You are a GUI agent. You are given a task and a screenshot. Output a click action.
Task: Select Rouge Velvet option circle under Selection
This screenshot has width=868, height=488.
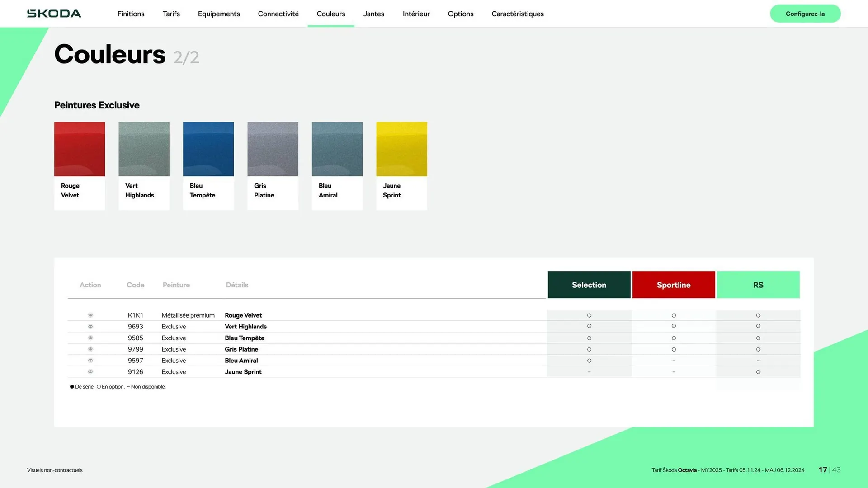click(x=589, y=315)
